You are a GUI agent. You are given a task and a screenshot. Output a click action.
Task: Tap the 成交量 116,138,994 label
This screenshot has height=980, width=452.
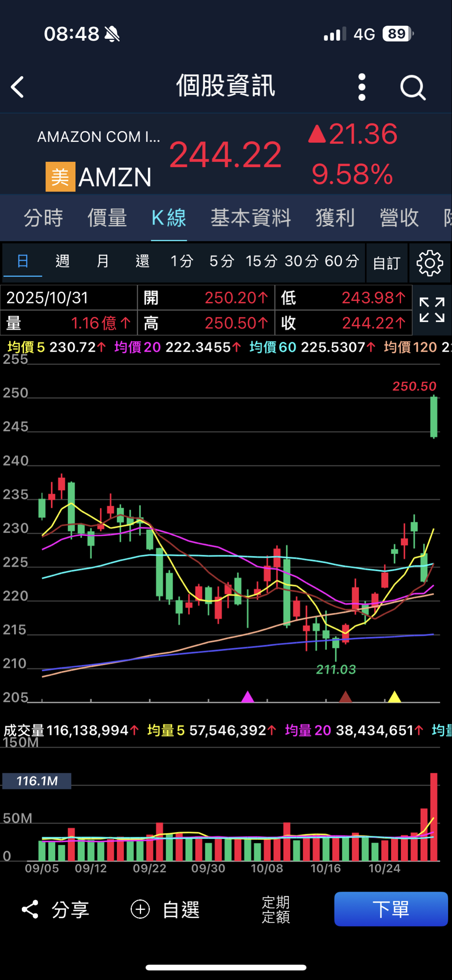click(x=71, y=730)
